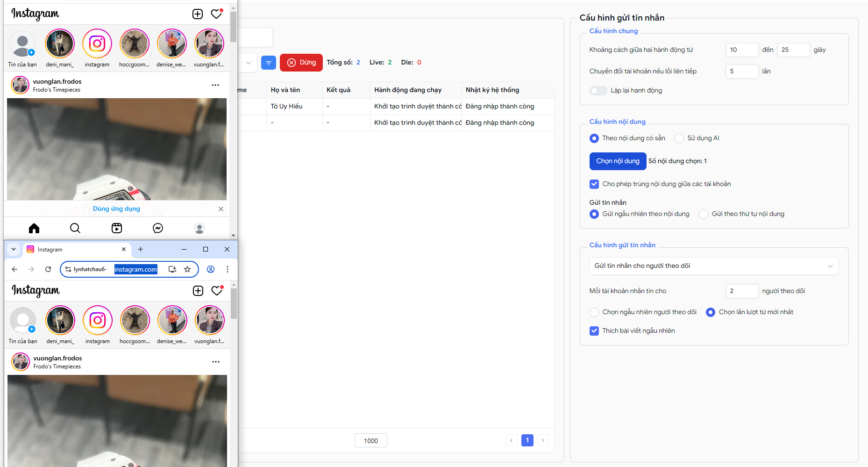Select 'Chọn ngẫu nhiên người theo dõi' radio
This screenshot has width=868, height=467.
point(594,312)
